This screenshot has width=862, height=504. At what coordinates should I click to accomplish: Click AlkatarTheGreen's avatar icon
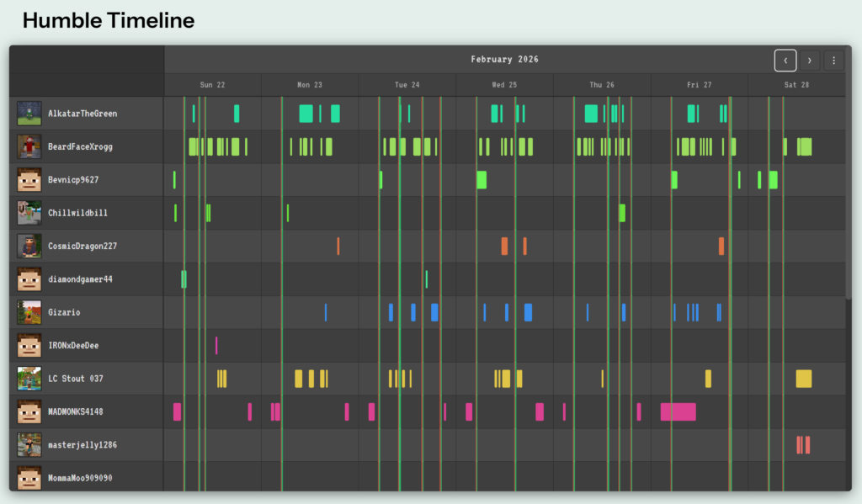pyautogui.click(x=29, y=114)
